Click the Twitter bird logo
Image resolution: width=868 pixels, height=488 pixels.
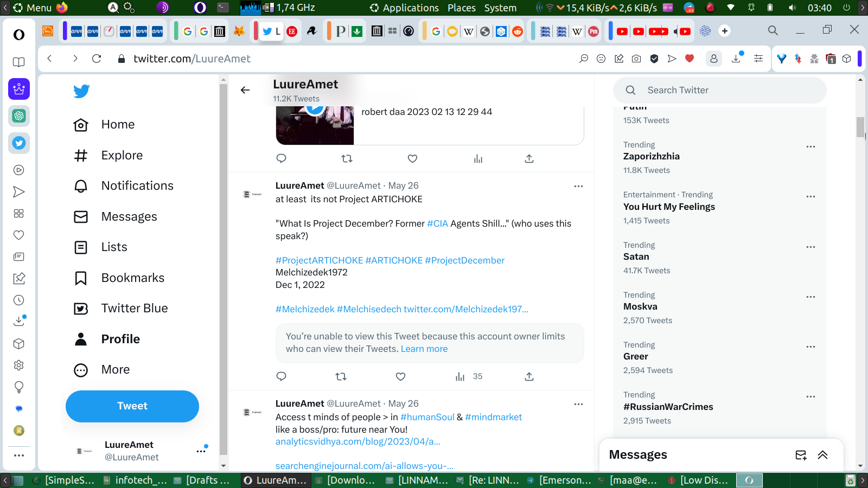[x=81, y=91]
